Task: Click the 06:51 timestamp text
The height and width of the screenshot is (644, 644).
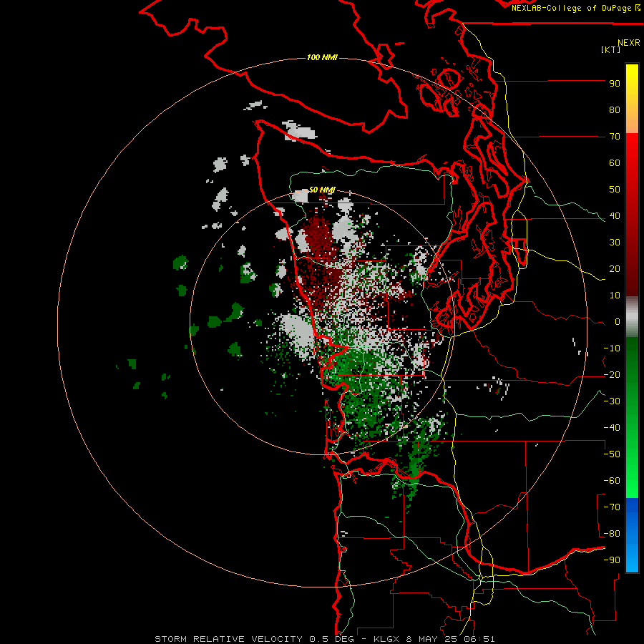Action: 478,639
